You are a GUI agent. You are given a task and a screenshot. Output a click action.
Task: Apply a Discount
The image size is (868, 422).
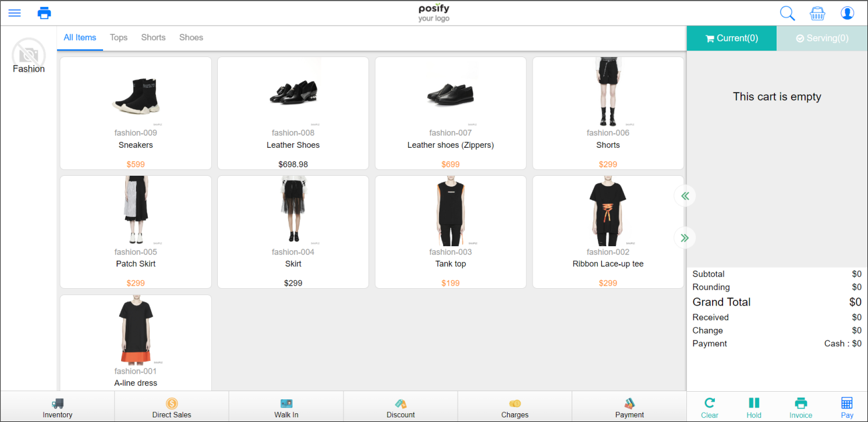click(401, 407)
